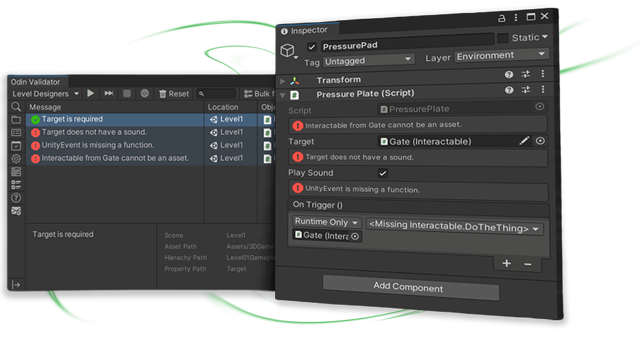Click the magnifier icon in Validator sidebar
644x362 pixels.
pos(16,107)
